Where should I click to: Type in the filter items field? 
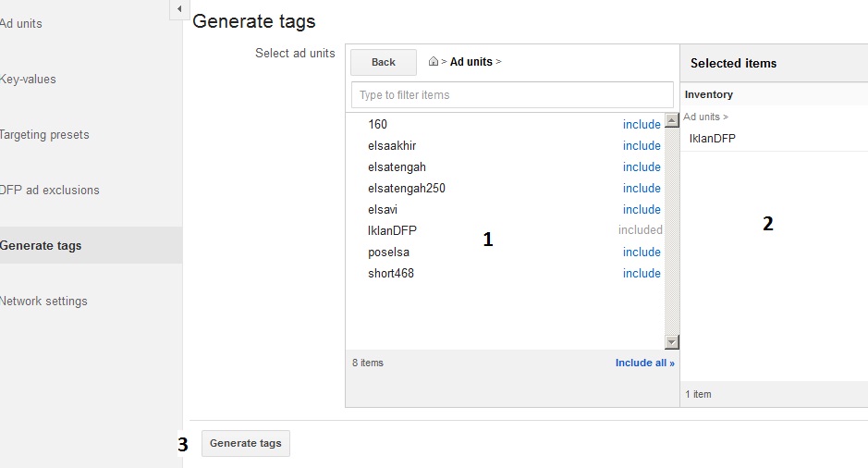coord(512,94)
